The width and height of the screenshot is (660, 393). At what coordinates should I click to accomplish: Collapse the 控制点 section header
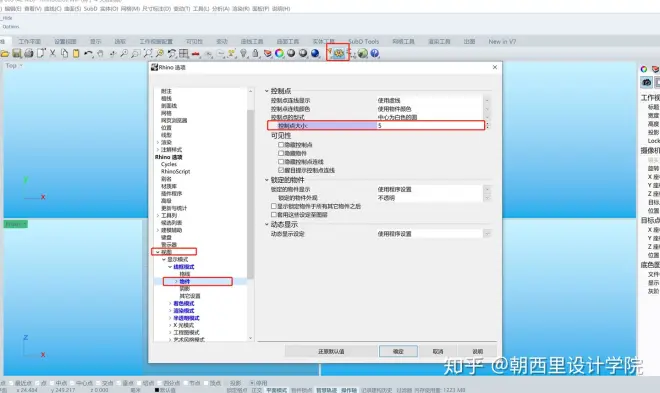pyautogui.click(x=266, y=91)
